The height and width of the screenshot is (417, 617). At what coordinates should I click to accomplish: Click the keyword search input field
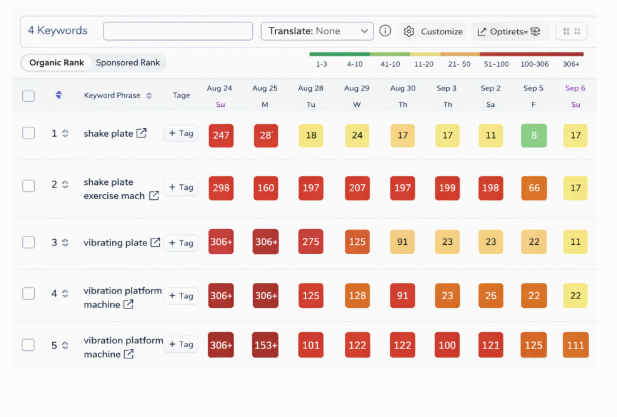[x=178, y=31]
